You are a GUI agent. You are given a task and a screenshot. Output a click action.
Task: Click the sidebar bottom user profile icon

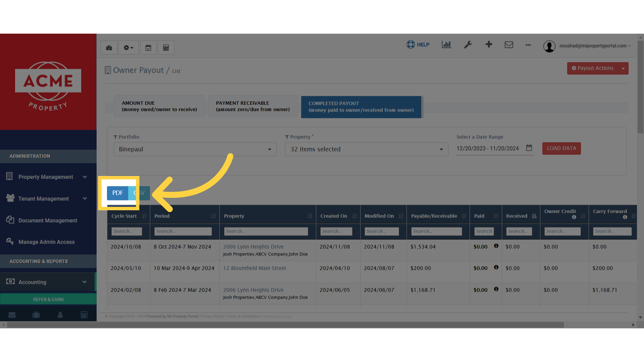coord(60,315)
